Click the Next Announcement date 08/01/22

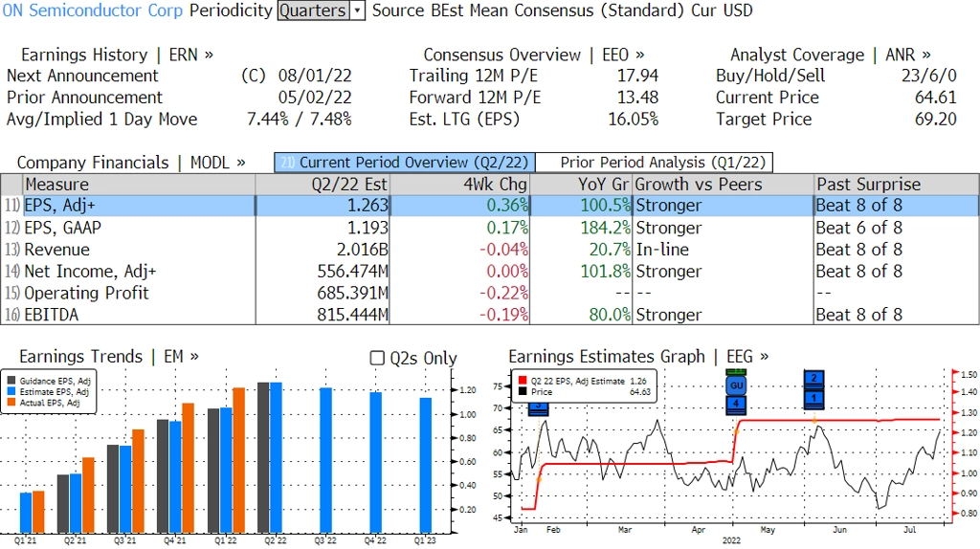[314, 76]
